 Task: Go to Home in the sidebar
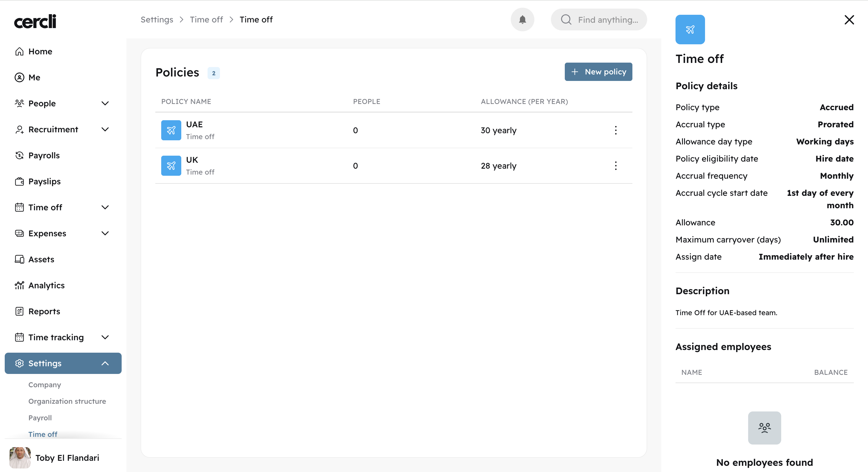tap(40, 51)
